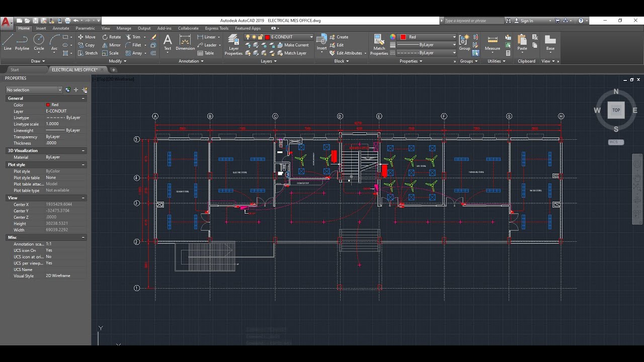The height and width of the screenshot is (362, 644).
Task: Open the No selection object dropdown
Action: tap(34, 90)
